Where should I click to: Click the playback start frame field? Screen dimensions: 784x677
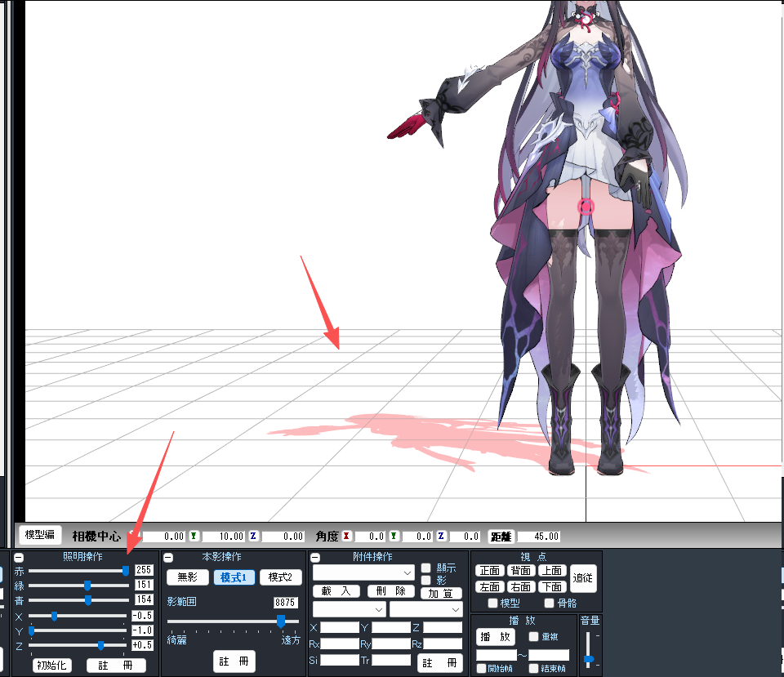497,654
